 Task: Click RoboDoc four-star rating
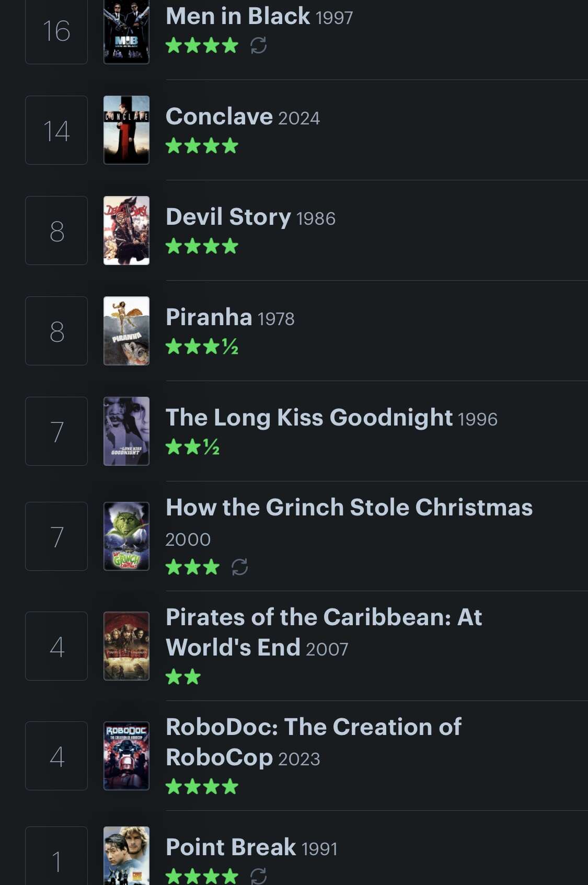pos(202,786)
